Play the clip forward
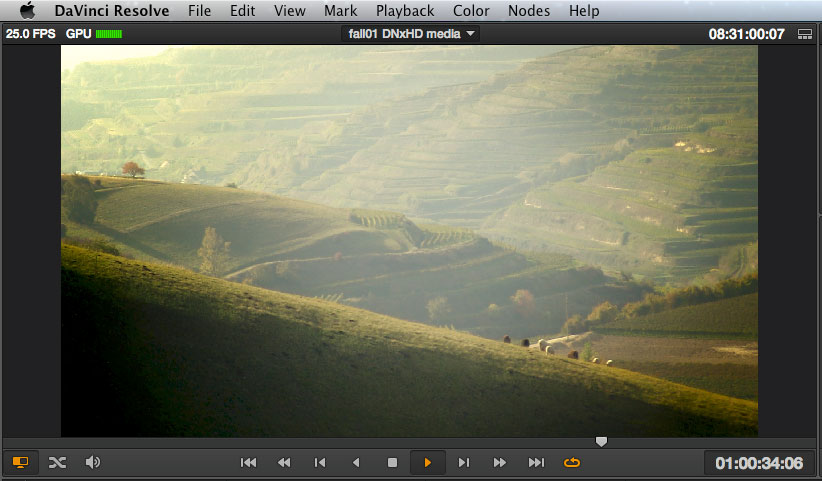The width and height of the screenshot is (822, 481). 428,462
